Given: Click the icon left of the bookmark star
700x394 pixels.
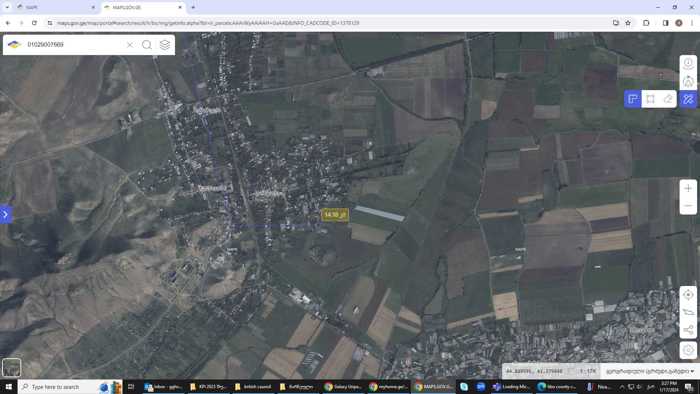Looking at the screenshot, I should (616, 23).
